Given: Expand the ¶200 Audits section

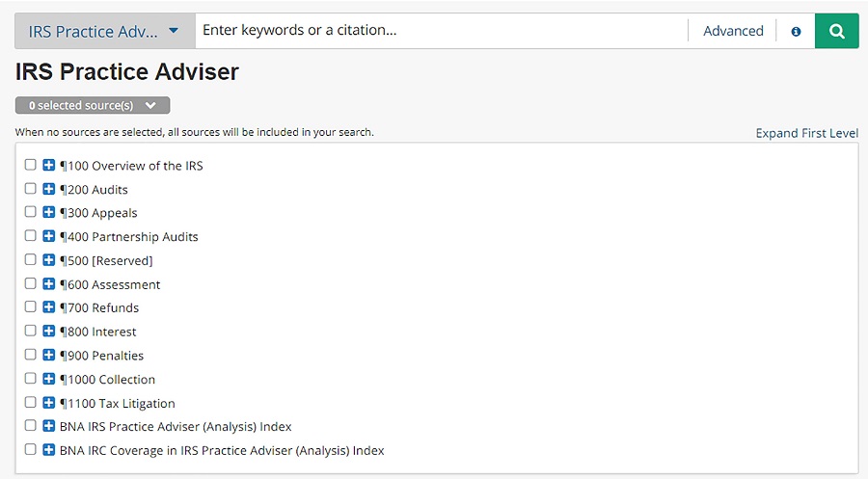Looking at the screenshot, I should pyautogui.click(x=49, y=189).
